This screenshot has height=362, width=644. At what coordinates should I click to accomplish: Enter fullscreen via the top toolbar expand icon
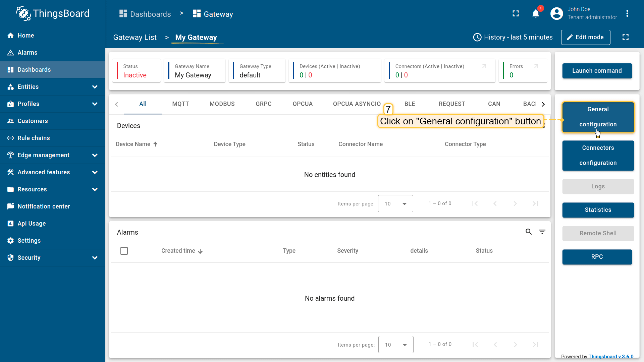point(516,13)
